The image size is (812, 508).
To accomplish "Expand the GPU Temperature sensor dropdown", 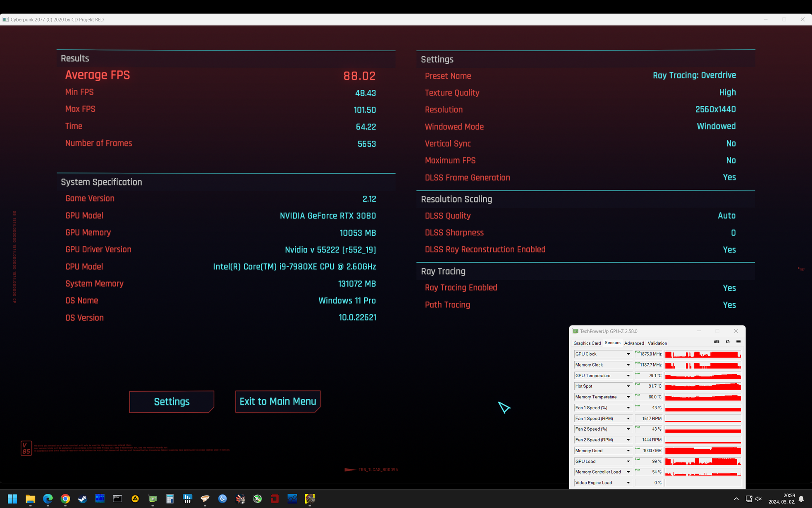I will click(628, 376).
